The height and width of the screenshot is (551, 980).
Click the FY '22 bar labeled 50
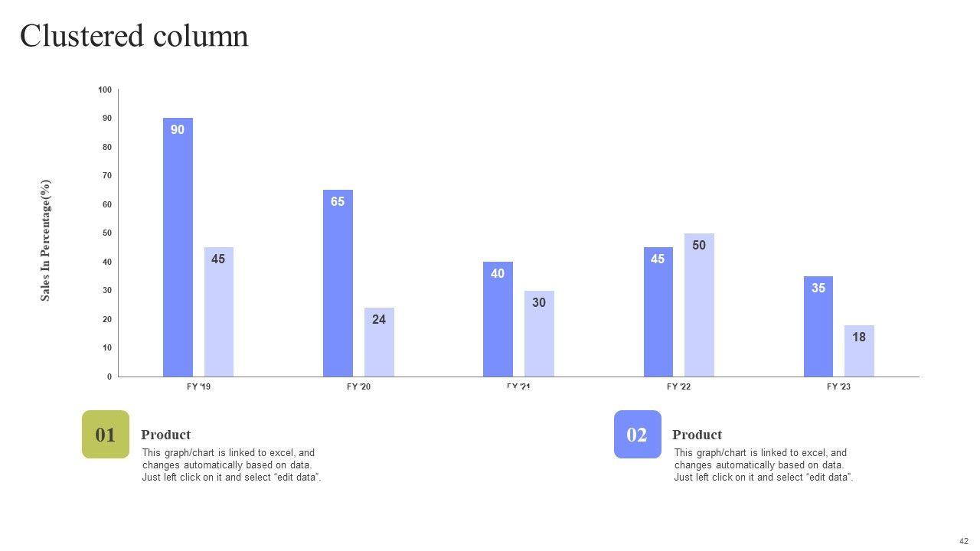[x=699, y=305]
